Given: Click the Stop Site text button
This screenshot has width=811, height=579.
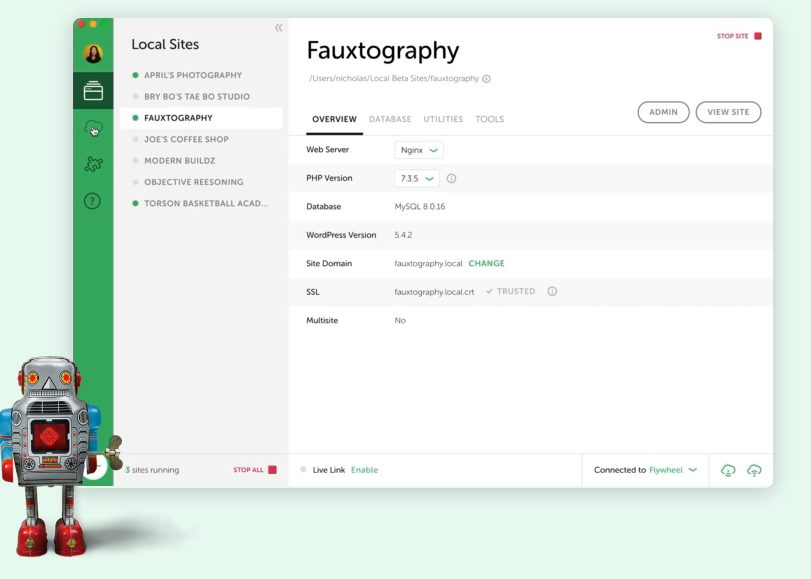Looking at the screenshot, I should 732,36.
